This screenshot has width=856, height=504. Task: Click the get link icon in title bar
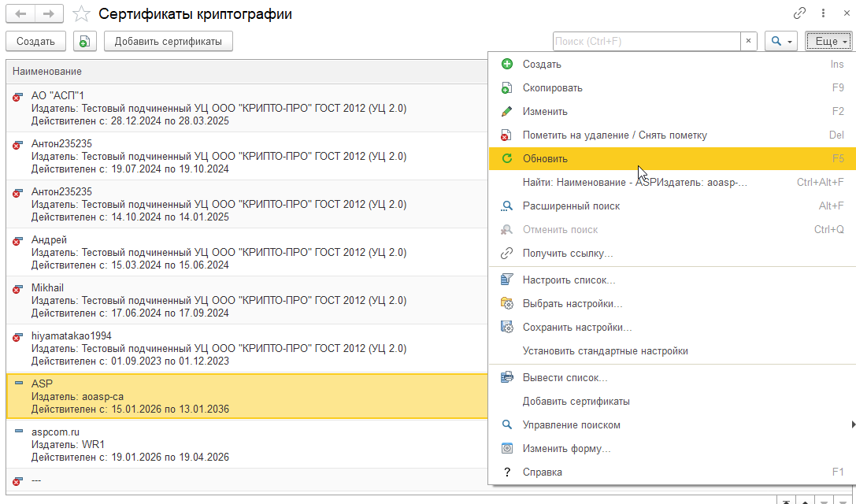(799, 13)
